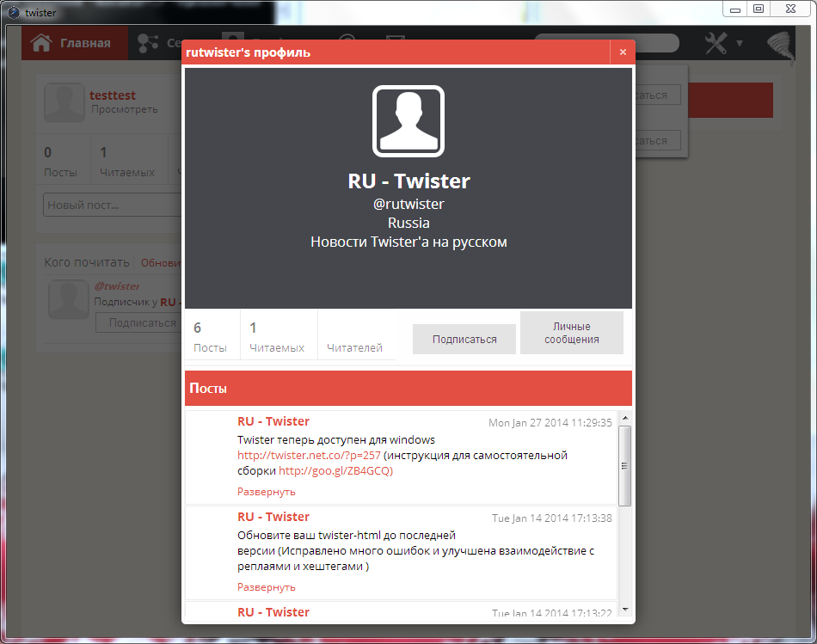Open Личные сообщения with rutwister
The width and height of the screenshot is (817, 644).
[x=572, y=333]
